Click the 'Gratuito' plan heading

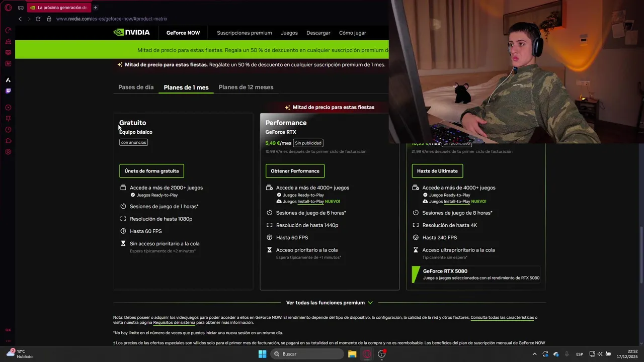[133, 123]
